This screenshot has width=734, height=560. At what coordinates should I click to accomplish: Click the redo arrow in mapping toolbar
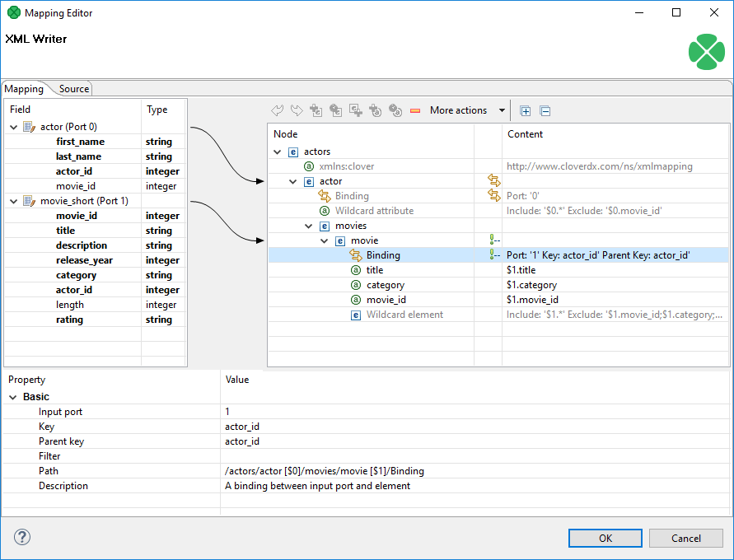click(297, 110)
